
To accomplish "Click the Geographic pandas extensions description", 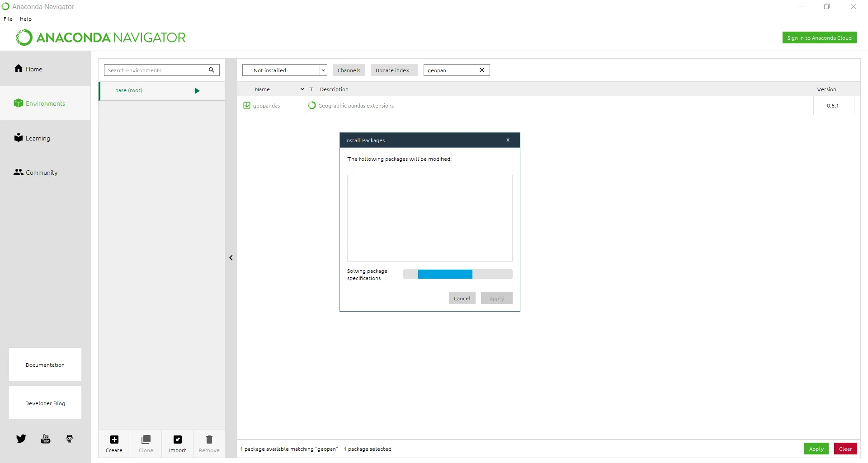I will coord(356,106).
